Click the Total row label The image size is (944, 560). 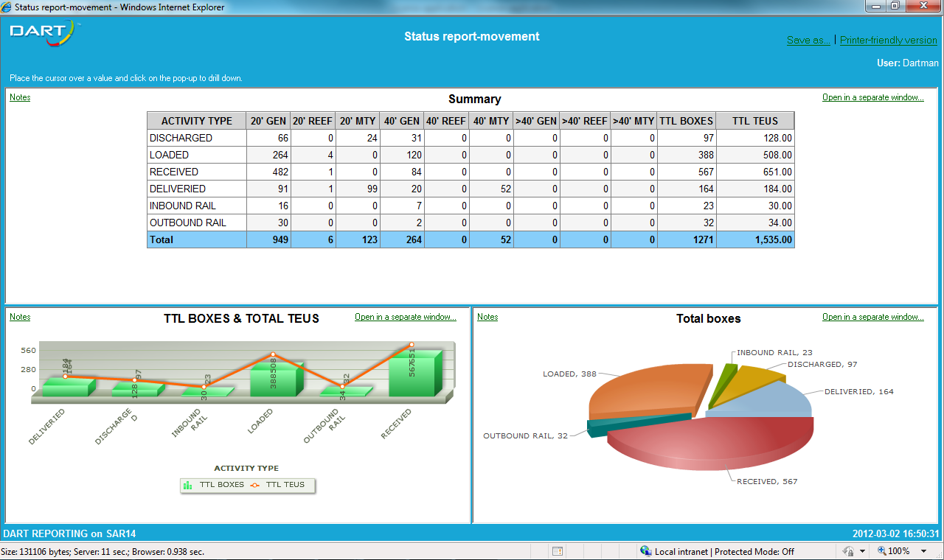(162, 239)
